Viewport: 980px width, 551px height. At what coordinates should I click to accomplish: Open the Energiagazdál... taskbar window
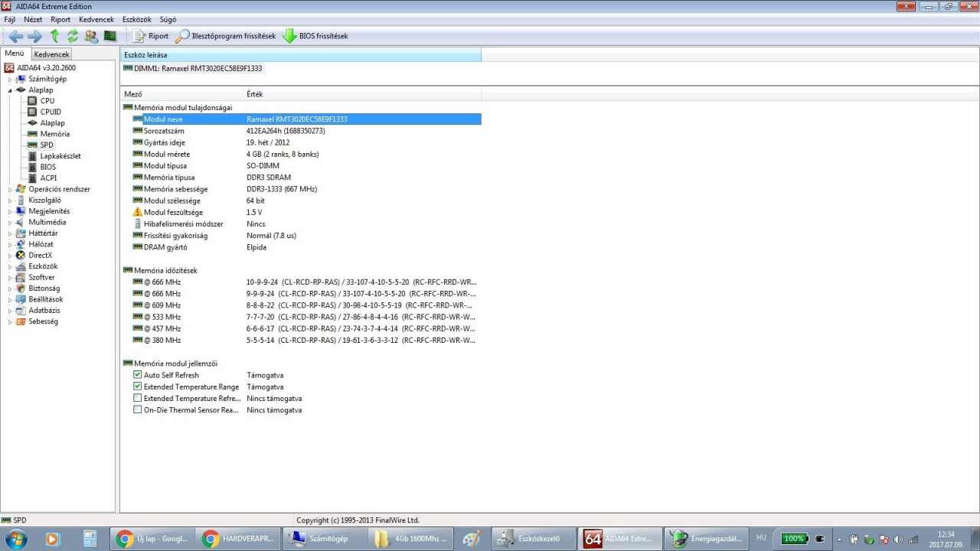tap(707, 539)
